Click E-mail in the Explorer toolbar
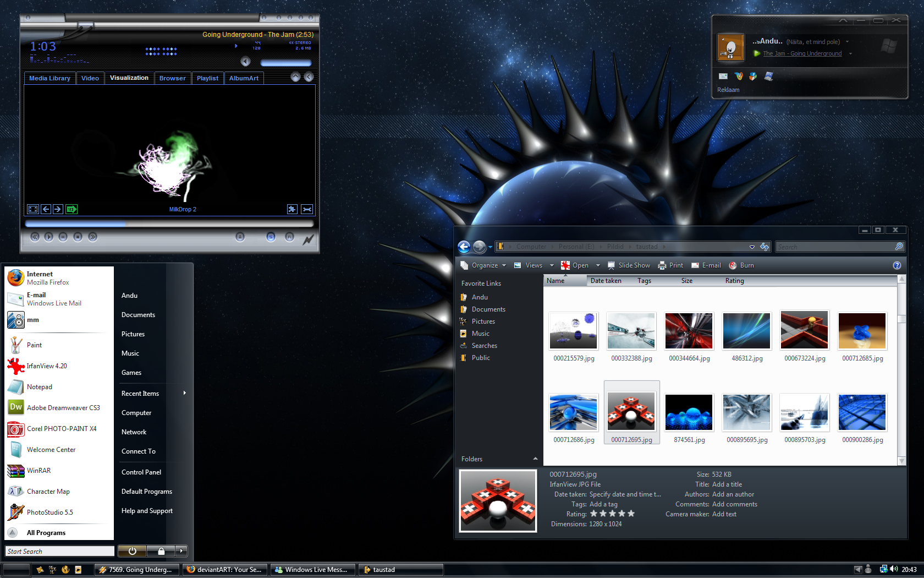Viewport: 924px width, 578px height. tap(706, 265)
